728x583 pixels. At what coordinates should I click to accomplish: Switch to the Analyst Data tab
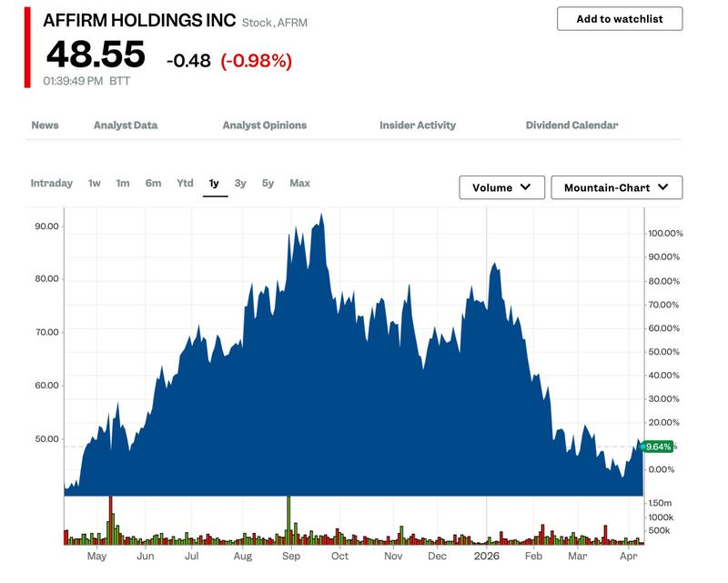click(126, 126)
